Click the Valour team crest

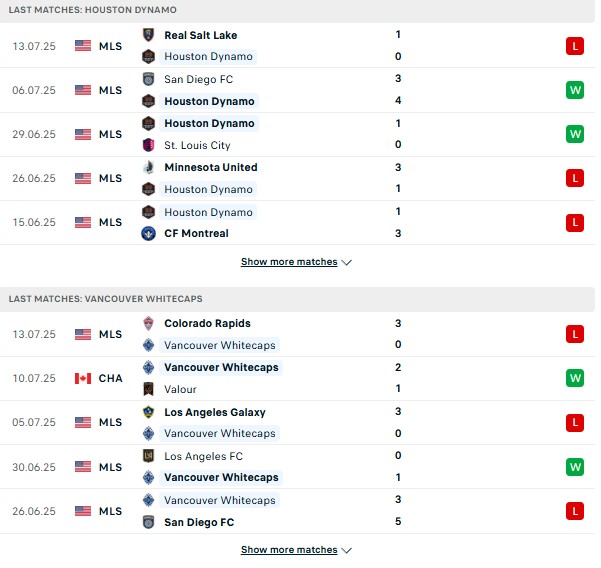(x=148, y=389)
